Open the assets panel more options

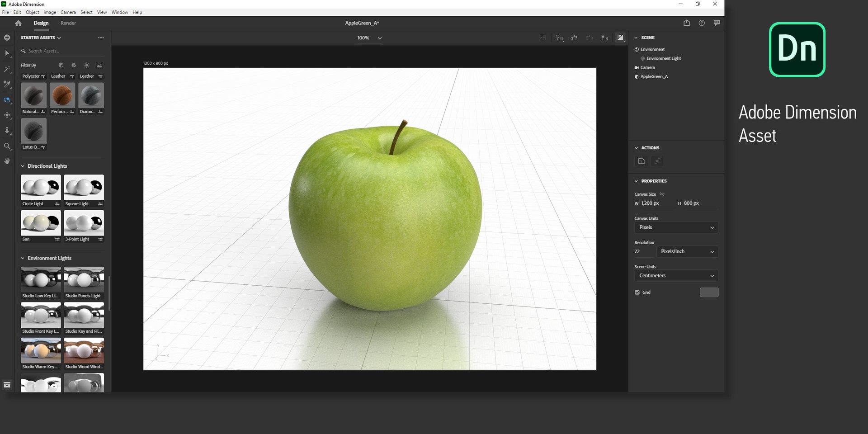click(101, 38)
